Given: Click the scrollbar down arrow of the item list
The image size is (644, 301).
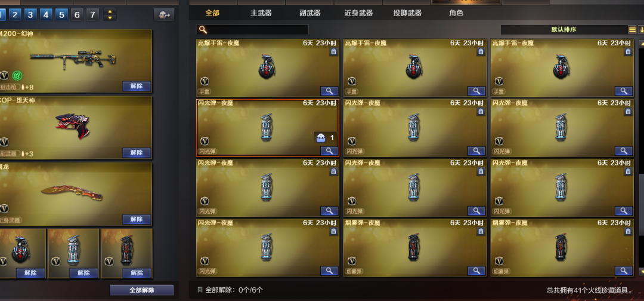Looking at the screenshot, I should coord(642,272).
